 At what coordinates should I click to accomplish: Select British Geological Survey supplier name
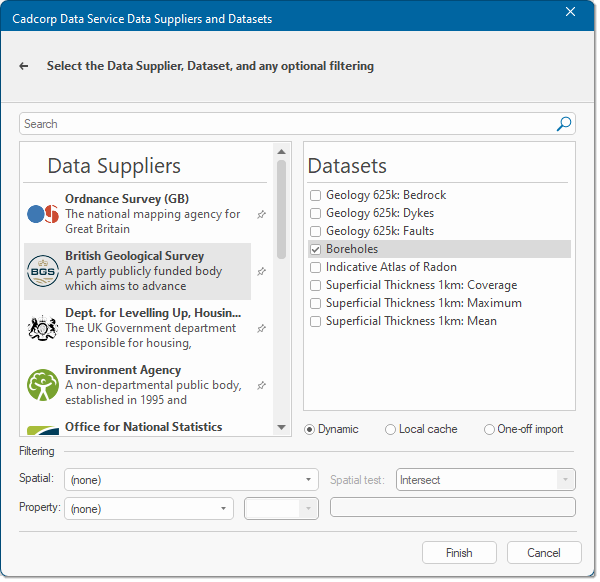click(x=135, y=256)
